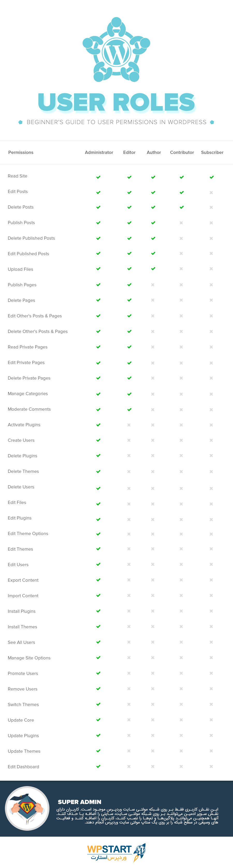Click the large USER ROLES title
This screenshot has height=868, width=233.
click(116, 102)
